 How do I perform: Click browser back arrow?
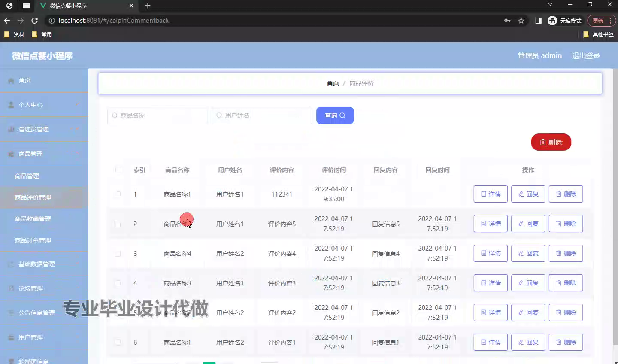tap(7, 21)
